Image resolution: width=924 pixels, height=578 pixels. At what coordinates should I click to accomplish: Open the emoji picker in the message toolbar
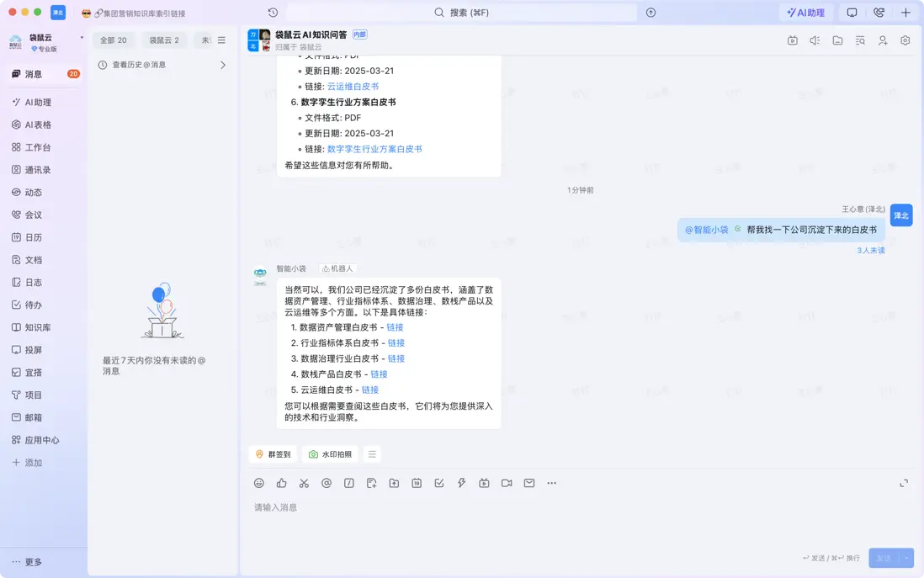tap(258, 483)
